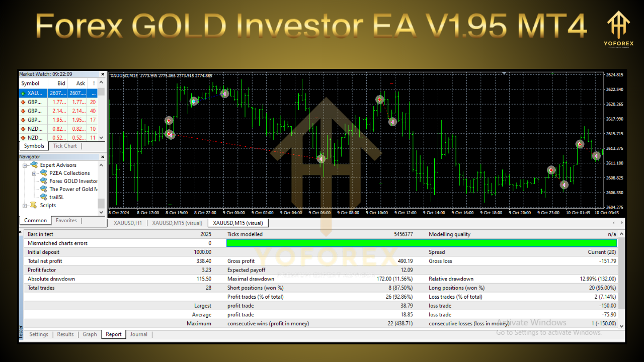Viewport: 644px width, 362px height.
Task: Collapse the Expert Advisors tree node
Action: [x=25, y=165]
